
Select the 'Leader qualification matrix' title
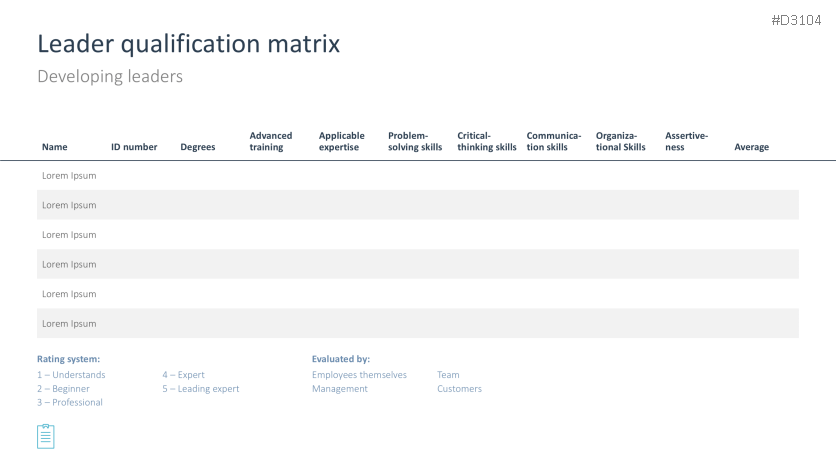[x=188, y=44]
